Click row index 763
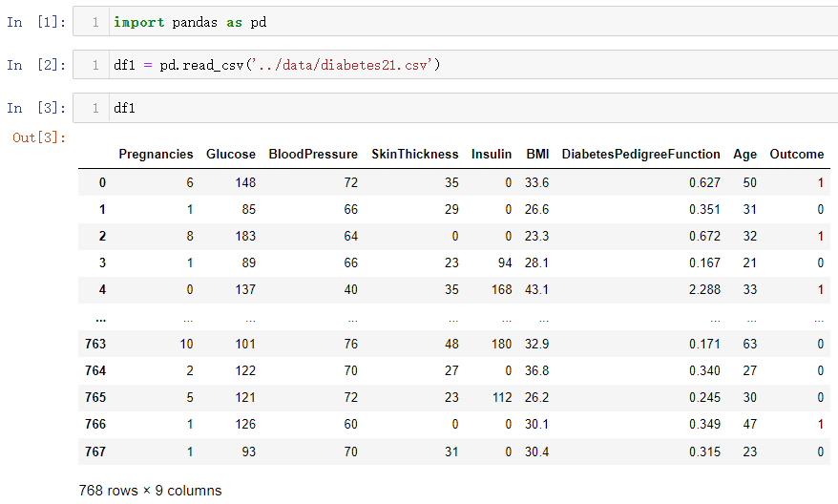The height and width of the screenshot is (504, 838). [x=95, y=344]
